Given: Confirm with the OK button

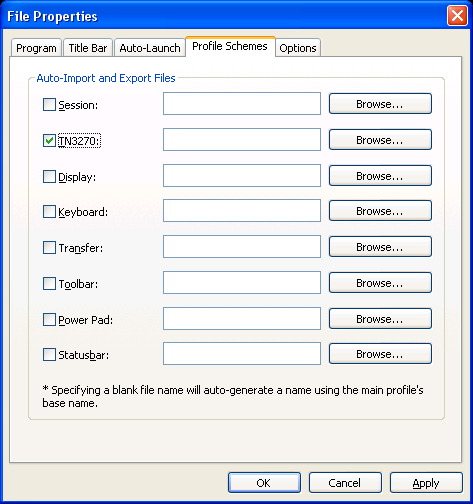Looking at the screenshot, I should 264,483.
